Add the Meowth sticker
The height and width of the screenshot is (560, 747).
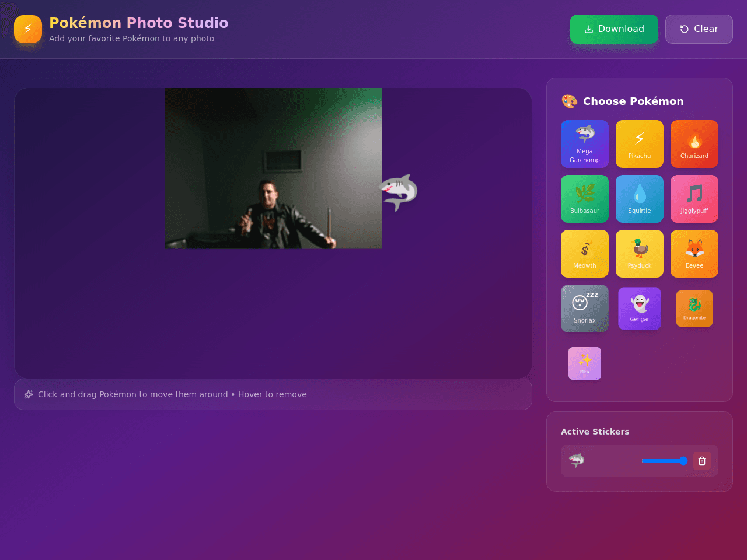click(x=585, y=254)
